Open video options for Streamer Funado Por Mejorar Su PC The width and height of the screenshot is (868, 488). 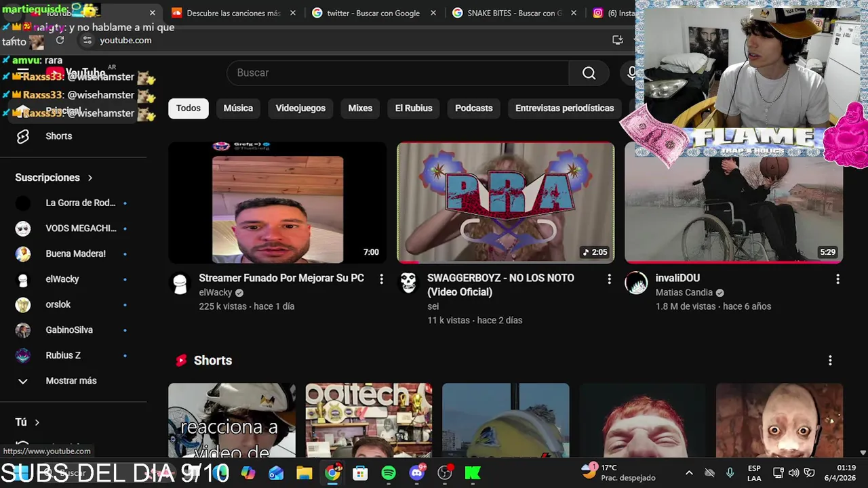(x=381, y=279)
